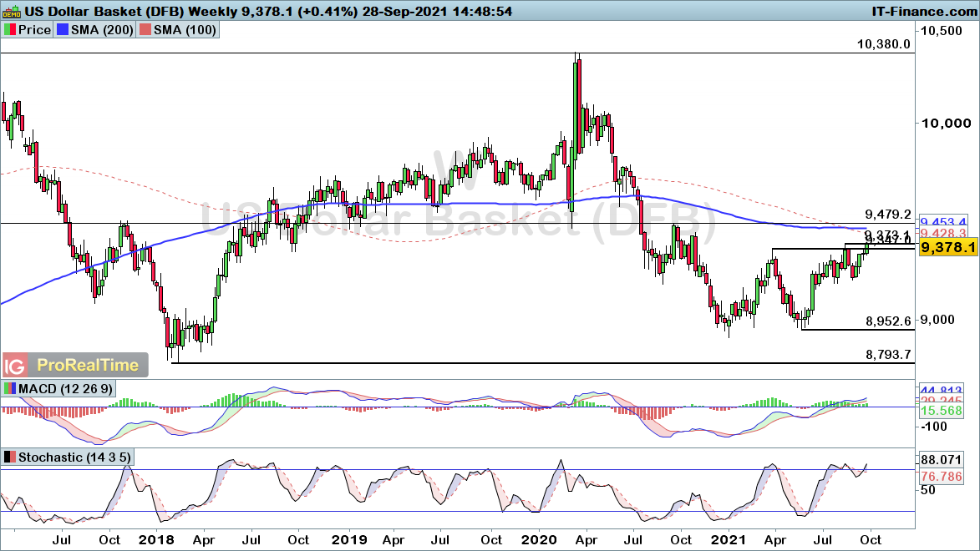Select the 9,479.2 level label
The height and width of the screenshot is (551, 980).
pos(887,215)
